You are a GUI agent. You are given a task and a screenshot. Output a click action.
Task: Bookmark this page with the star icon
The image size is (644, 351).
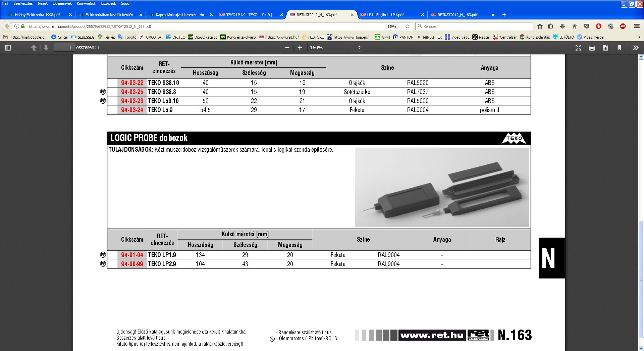click(540, 26)
